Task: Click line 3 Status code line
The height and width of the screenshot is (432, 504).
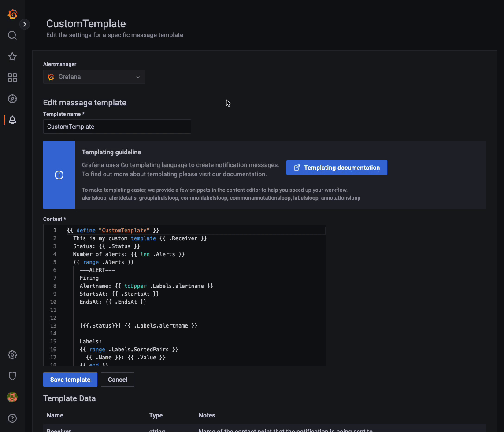Action: tap(107, 246)
